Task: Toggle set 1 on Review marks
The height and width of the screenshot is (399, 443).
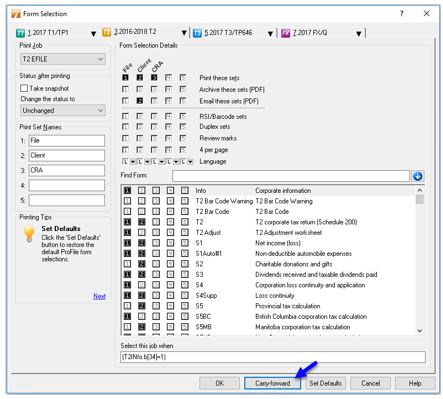Action: tap(125, 138)
